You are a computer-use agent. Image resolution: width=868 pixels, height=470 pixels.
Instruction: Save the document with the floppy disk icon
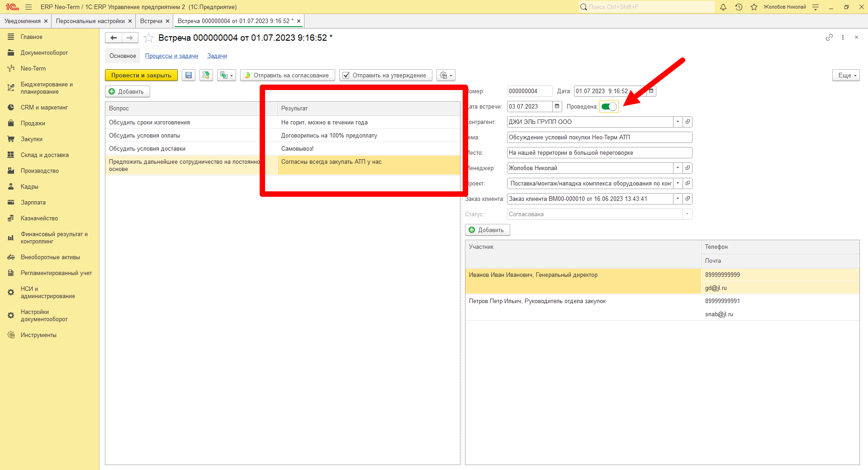pyautogui.click(x=189, y=75)
